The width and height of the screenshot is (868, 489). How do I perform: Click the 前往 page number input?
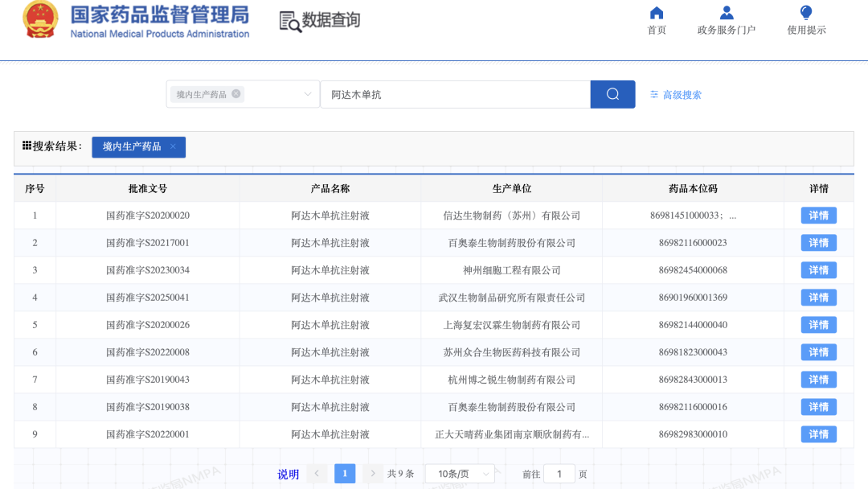tap(559, 474)
